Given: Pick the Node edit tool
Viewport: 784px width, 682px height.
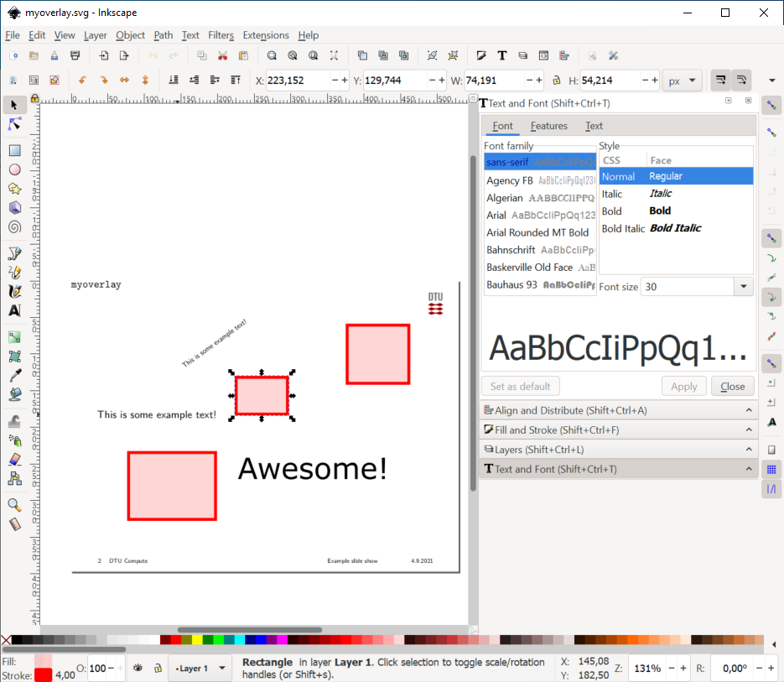Looking at the screenshot, I should click(x=14, y=124).
